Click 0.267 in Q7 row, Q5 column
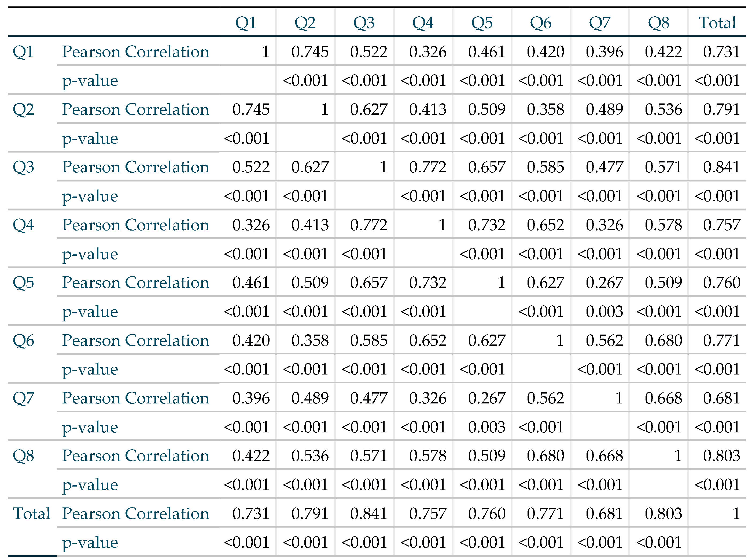This screenshot has width=752, height=560. (486, 398)
